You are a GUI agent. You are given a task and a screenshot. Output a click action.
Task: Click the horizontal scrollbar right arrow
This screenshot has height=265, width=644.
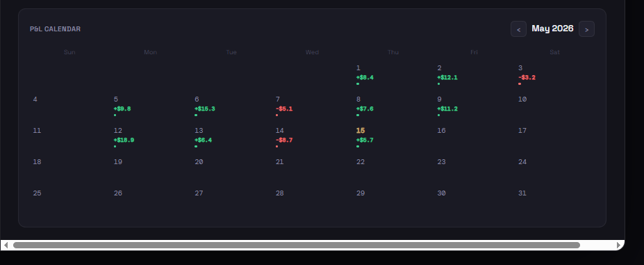click(x=619, y=246)
